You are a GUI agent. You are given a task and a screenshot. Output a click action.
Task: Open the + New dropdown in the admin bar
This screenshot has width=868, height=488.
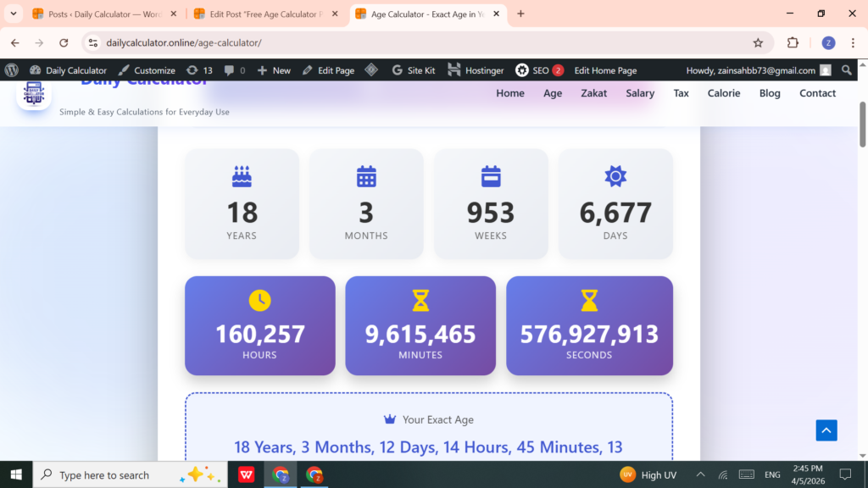pyautogui.click(x=273, y=69)
